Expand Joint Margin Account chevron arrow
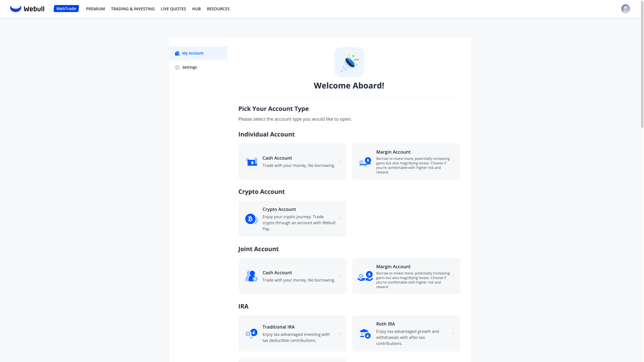The width and height of the screenshot is (644, 362). (453, 276)
